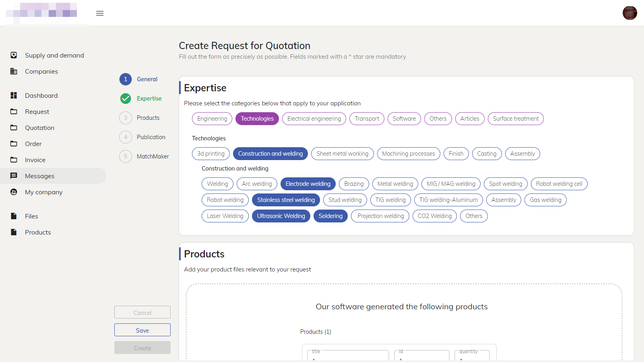Click the Messages chat icon
644x362 pixels.
14,176
